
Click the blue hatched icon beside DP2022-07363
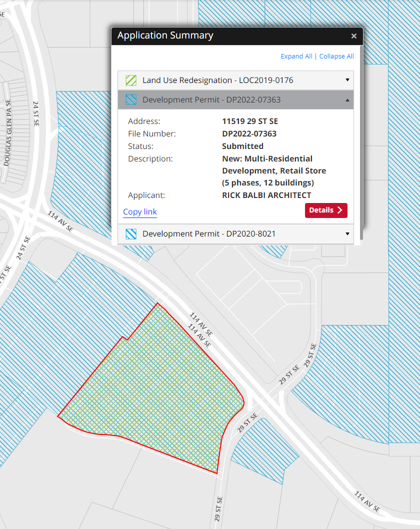[131, 99]
